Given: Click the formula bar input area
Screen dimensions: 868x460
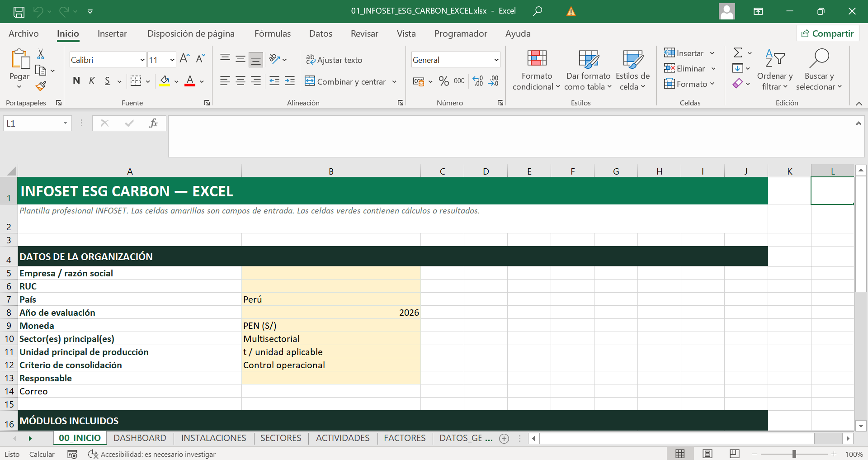Looking at the screenshot, I should (x=511, y=136).
